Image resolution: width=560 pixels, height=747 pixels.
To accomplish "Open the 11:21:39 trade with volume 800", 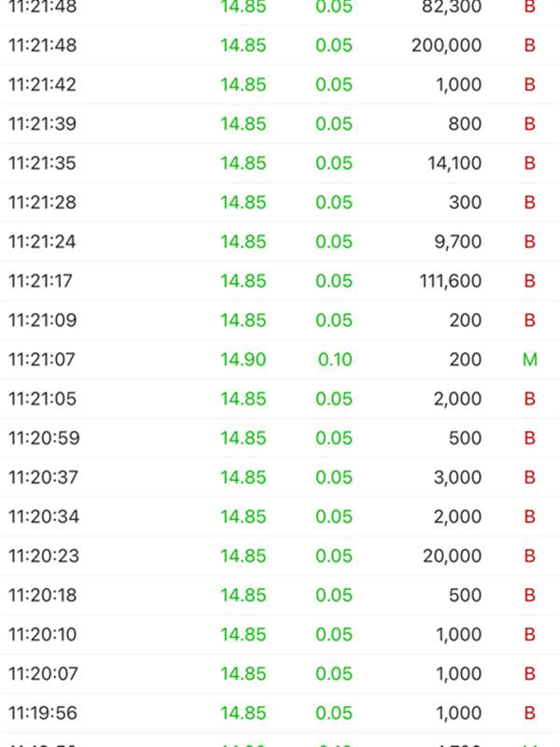I will pyautogui.click(x=280, y=123).
